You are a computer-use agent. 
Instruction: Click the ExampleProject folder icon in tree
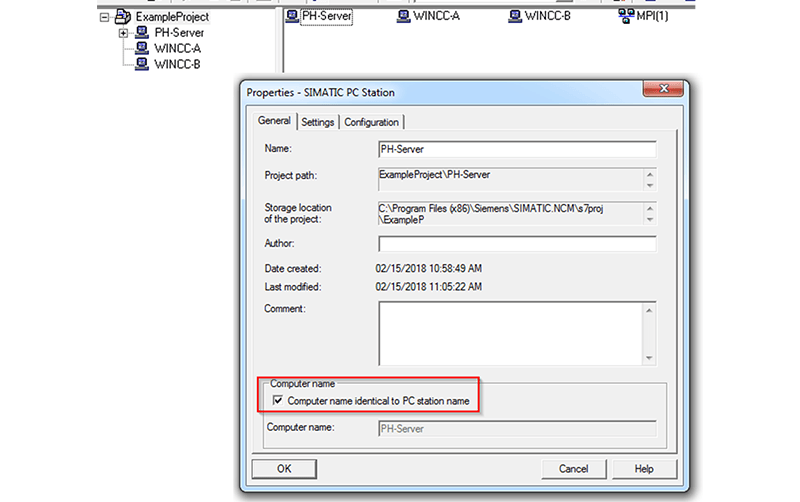(122, 17)
